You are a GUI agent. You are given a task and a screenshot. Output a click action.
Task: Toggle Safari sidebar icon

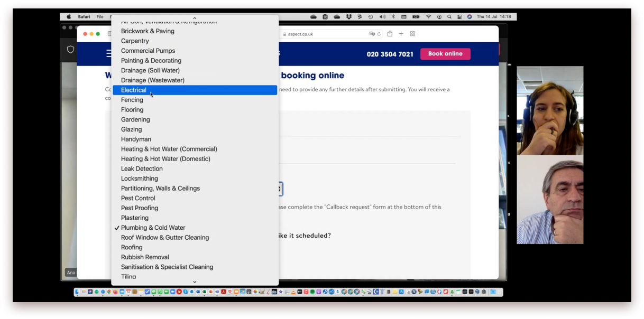click(x=109, y=34)
